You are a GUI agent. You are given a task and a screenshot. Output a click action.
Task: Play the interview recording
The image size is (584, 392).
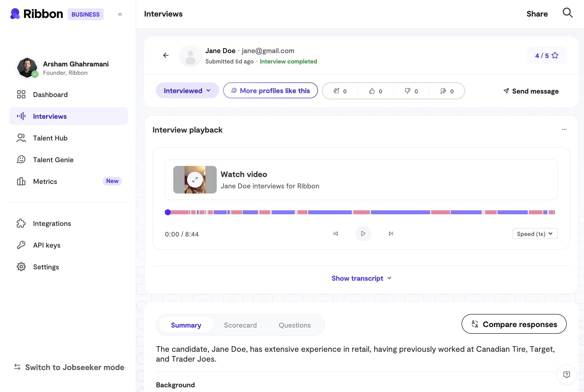point(363,234)
